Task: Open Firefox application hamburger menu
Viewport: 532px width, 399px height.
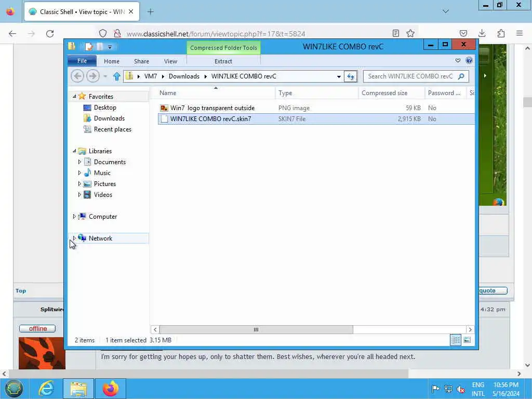Action: pos(520,33)
